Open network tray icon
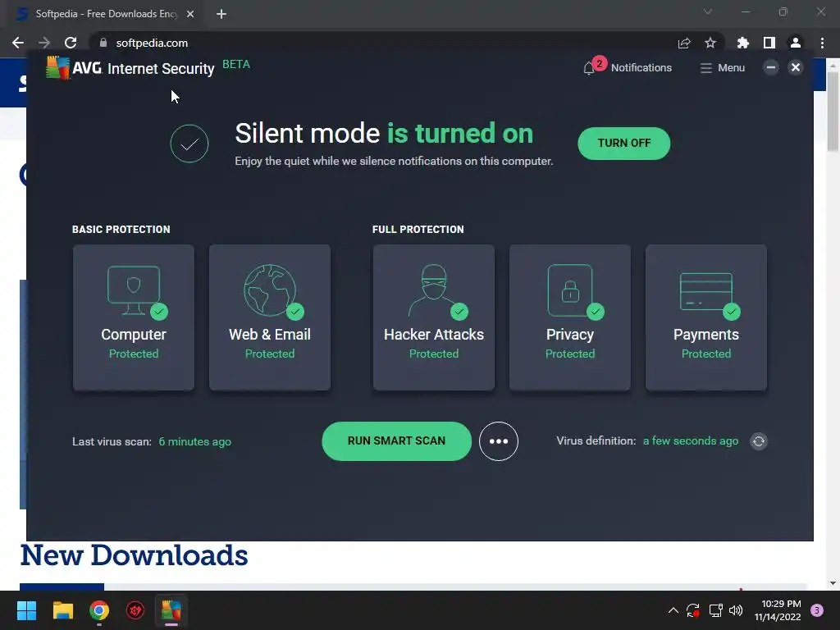Viewport: 840px width, 630px height. coord(715,610)
